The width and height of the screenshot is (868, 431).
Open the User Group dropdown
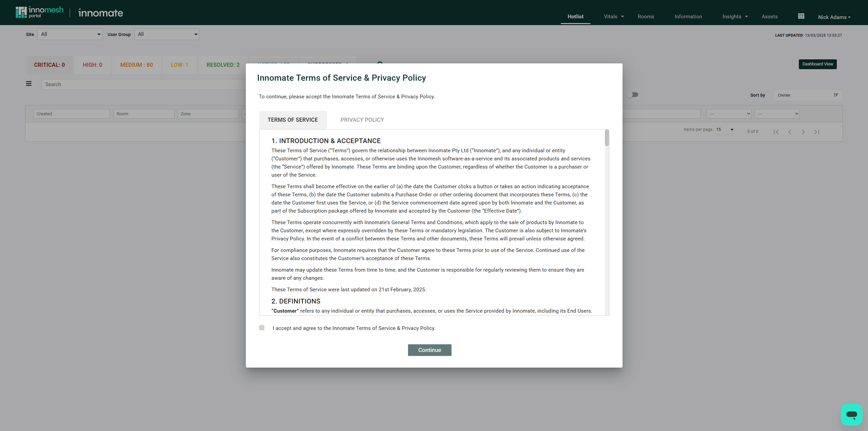pyautogui.click(x=167, y=34)
